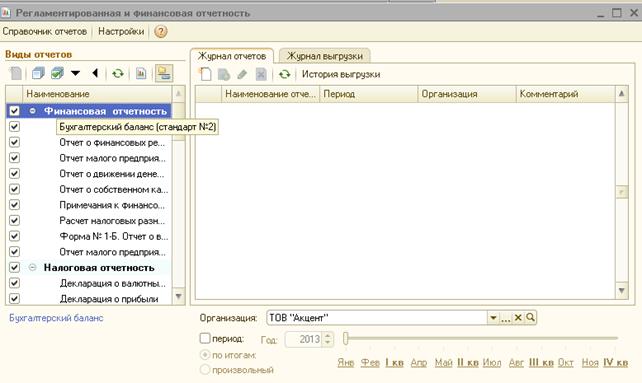Click the grayed new document icon under Виды отчетов
Image resolution: width=642 pixels, height=383 pixels.
[16, 74]
